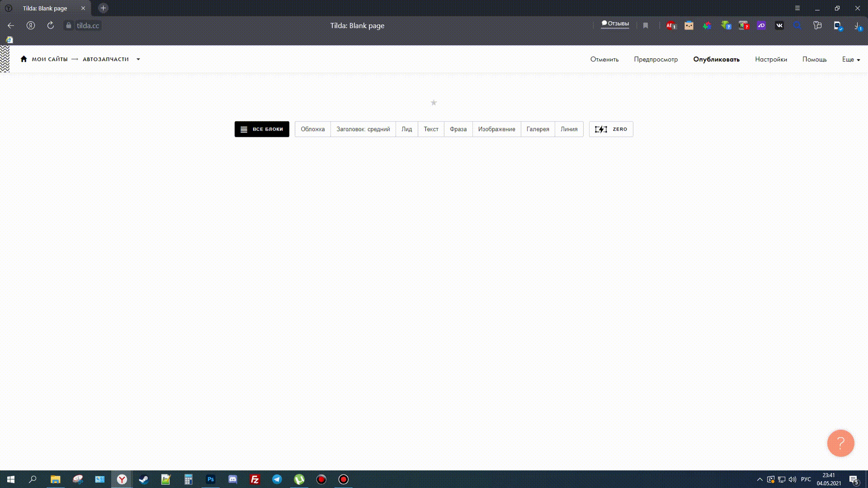Click Опубликовать to publish the page

[716, 59]
